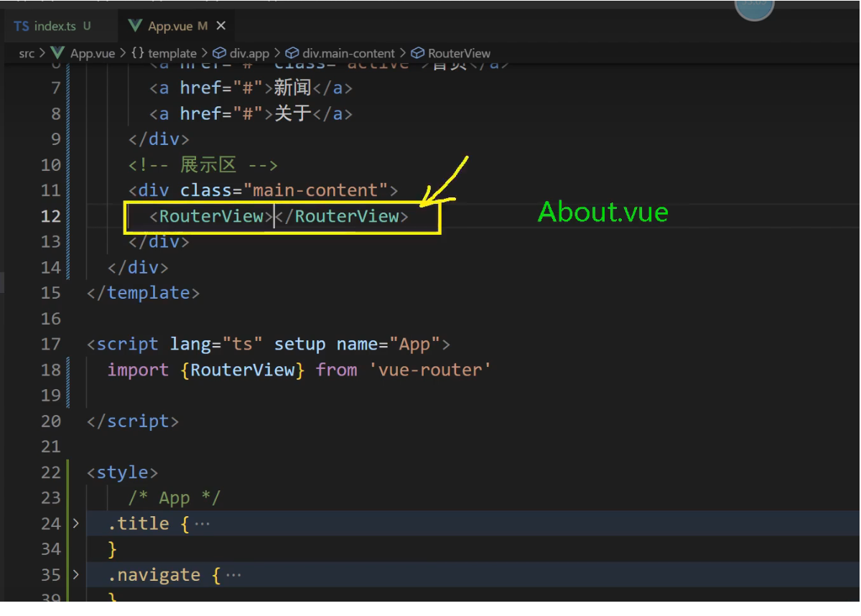Click /* App */ comment on line 23
Image resolution: width=861 pixels, height=616 pixels.
click(174, 498)
